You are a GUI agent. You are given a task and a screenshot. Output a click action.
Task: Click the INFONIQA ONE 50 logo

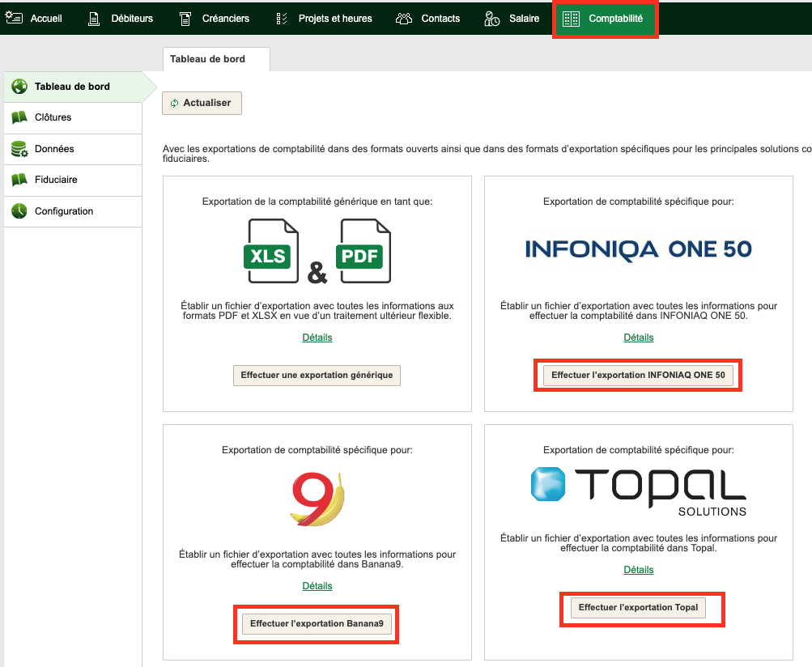coord(639,249)
